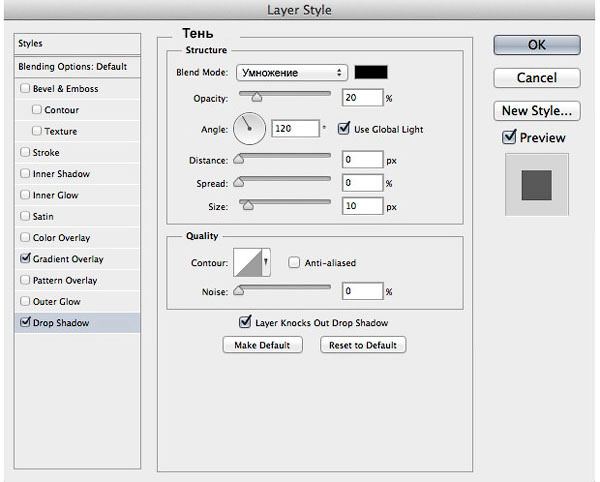
Task: Click the Size slider handle
Action: (x=248, y=205)
